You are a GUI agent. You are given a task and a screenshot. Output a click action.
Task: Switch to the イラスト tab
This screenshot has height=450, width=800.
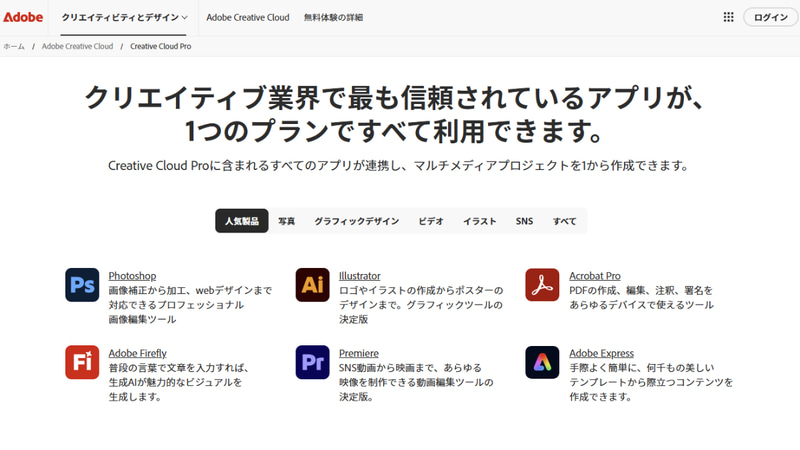pos(480,221)
